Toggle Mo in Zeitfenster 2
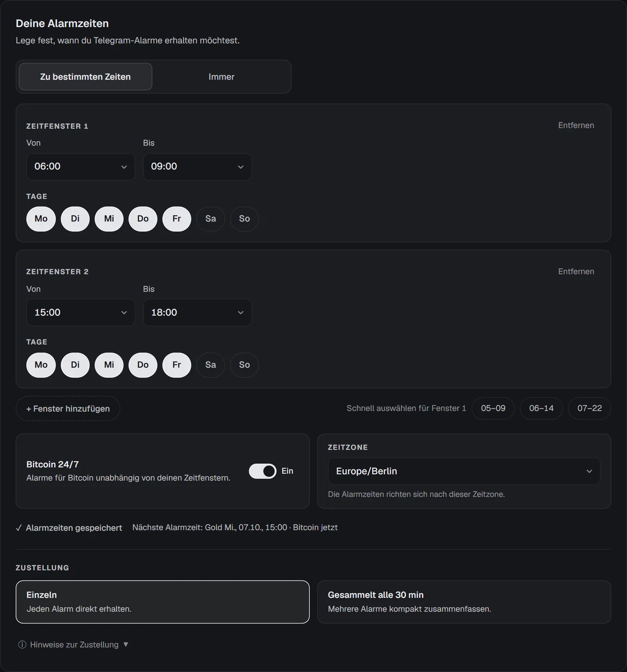This screenshot has width=627, height=672. click(41, 365)
